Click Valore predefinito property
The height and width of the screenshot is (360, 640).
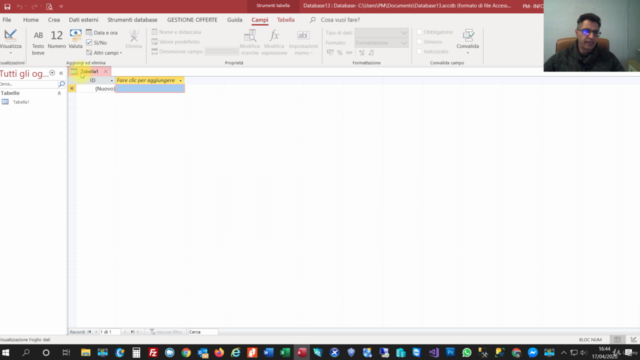[176, 42]
